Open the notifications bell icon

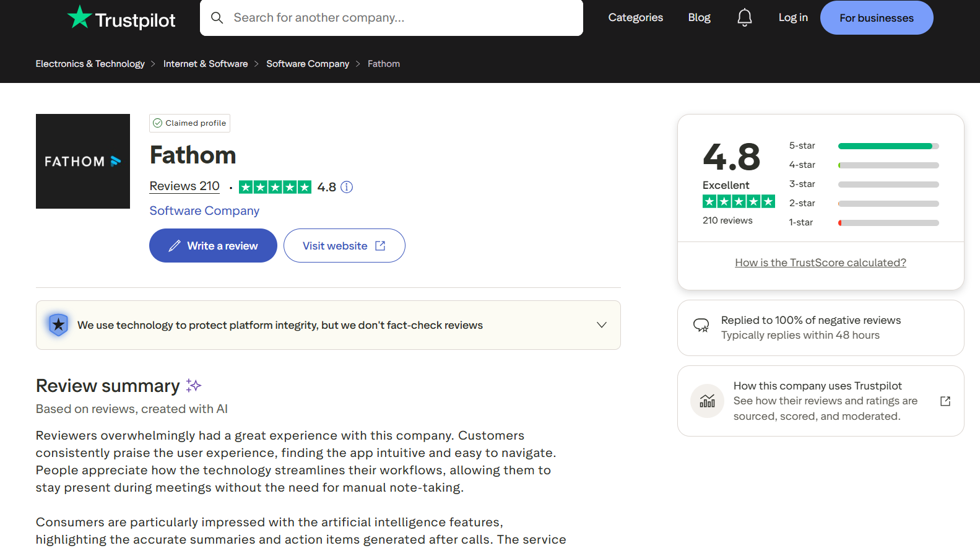[x=744, y=18]
